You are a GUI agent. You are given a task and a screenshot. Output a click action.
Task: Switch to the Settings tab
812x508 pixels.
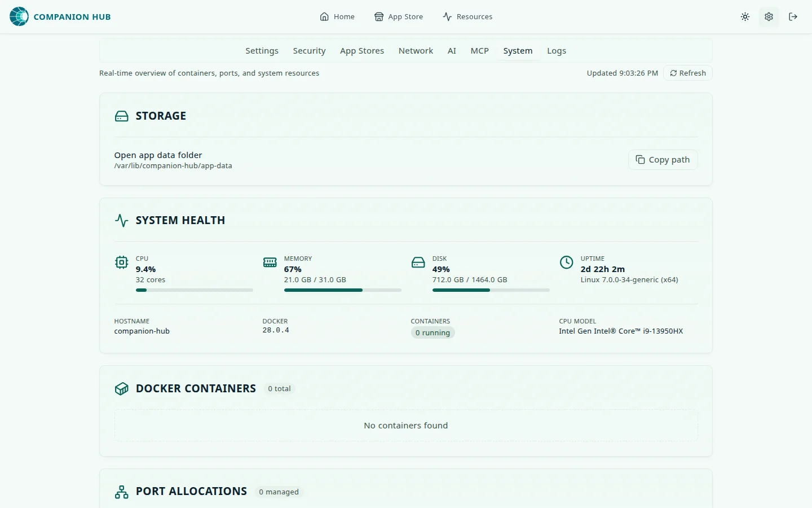[262, 51]
